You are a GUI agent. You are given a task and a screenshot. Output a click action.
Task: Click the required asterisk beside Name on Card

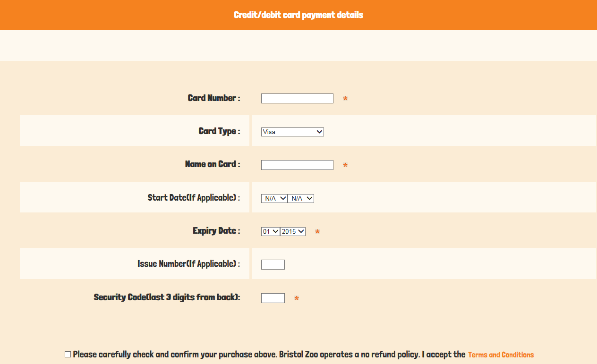click(345, 166)
